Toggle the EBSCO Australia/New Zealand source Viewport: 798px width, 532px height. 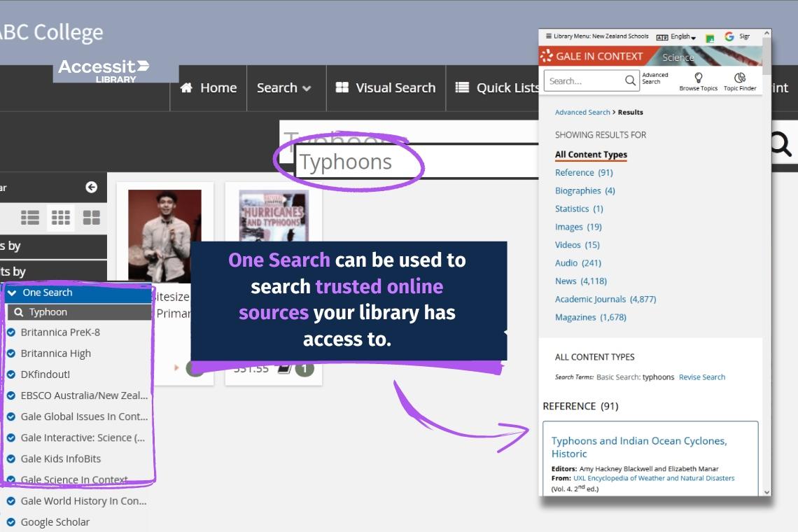point(11,395)
